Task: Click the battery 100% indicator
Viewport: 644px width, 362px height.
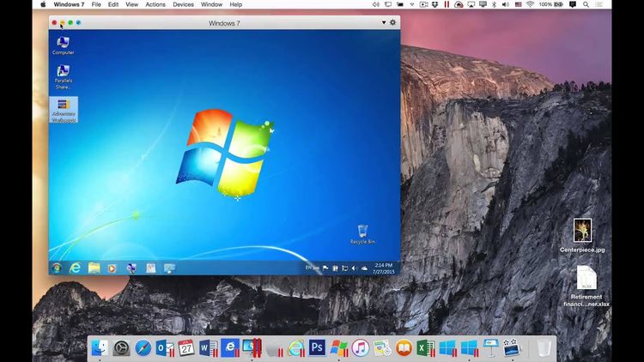Action: point(550,4)
